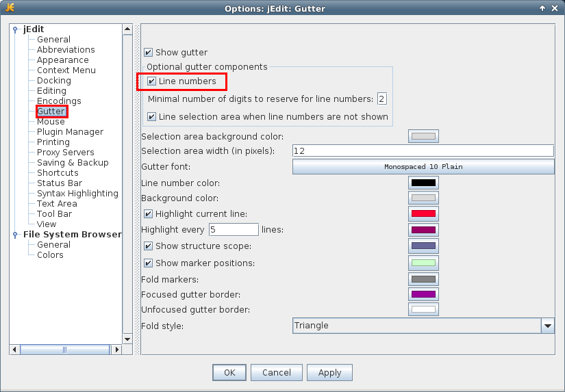Toggle Highlight current line checkbox

tap(148, 214)
